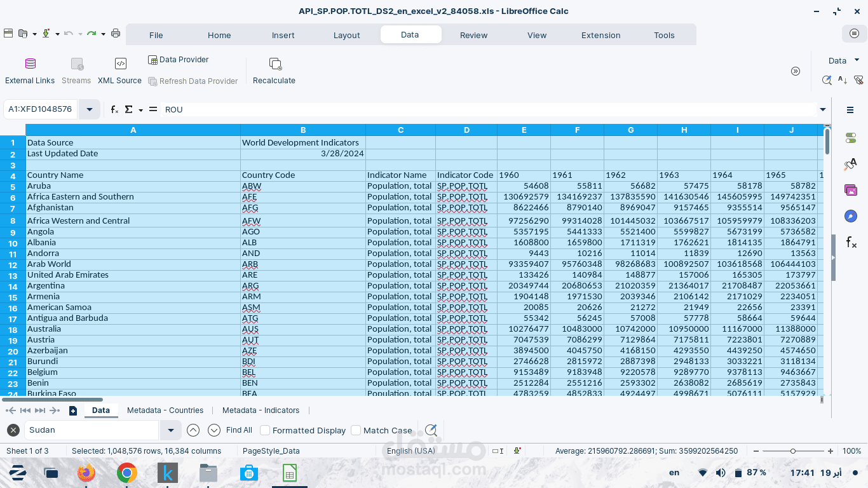Click the volume icon in system tray
Screen dimensions: 868x488
pos(721,473)
